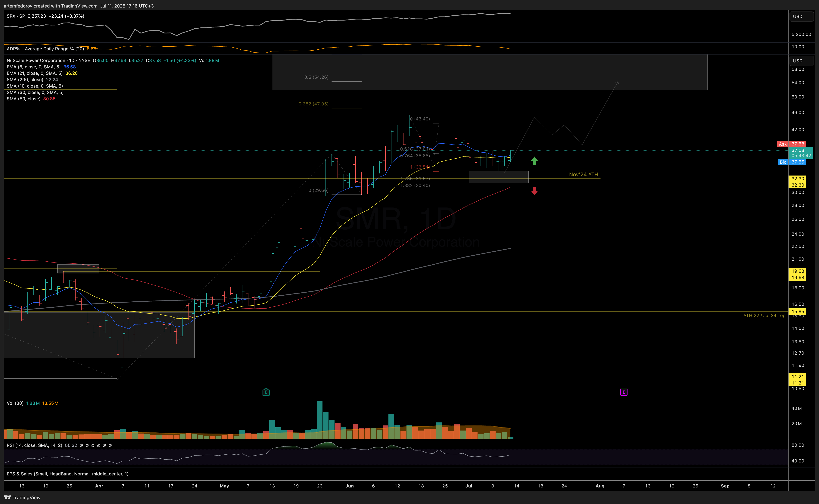Select the green up arrow drawing

[534, 161]
